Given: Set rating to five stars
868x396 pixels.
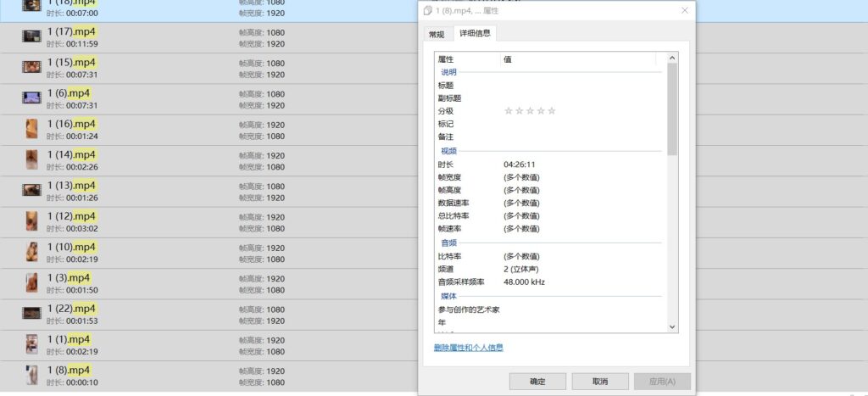Looking at the screenshot, I should pos(552,111).
